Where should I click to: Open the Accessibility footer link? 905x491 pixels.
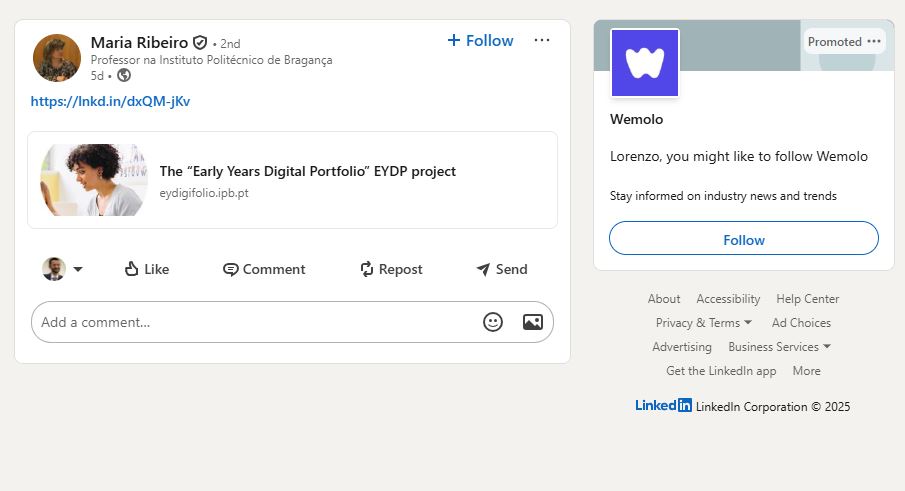click(728, 299)
